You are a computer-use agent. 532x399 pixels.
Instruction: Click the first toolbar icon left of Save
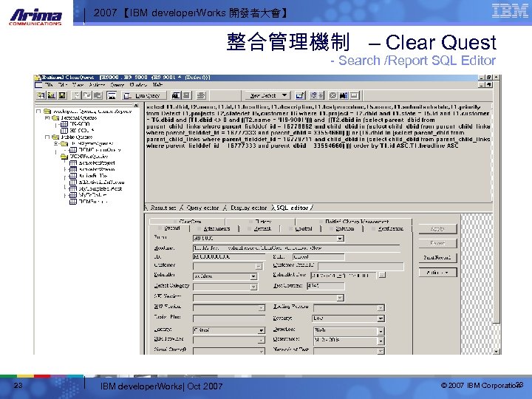point(41,95)
